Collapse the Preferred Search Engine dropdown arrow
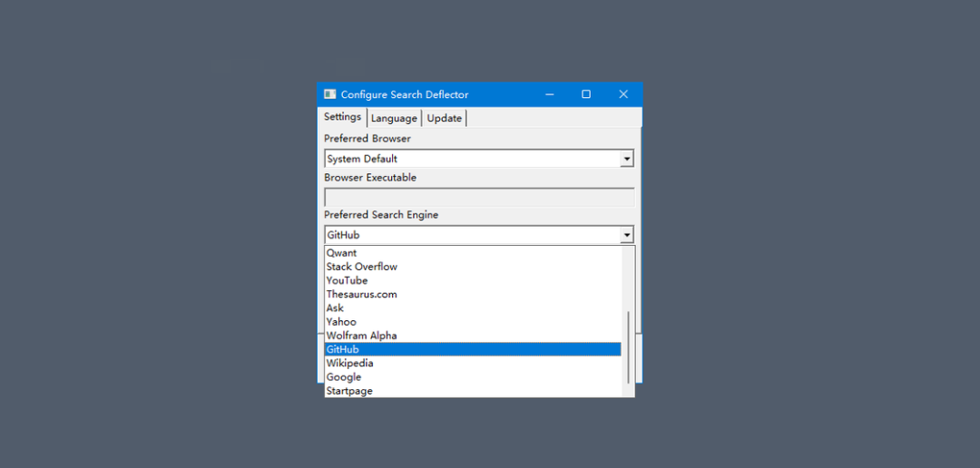 pyautogui.click(x=627, y=235)
